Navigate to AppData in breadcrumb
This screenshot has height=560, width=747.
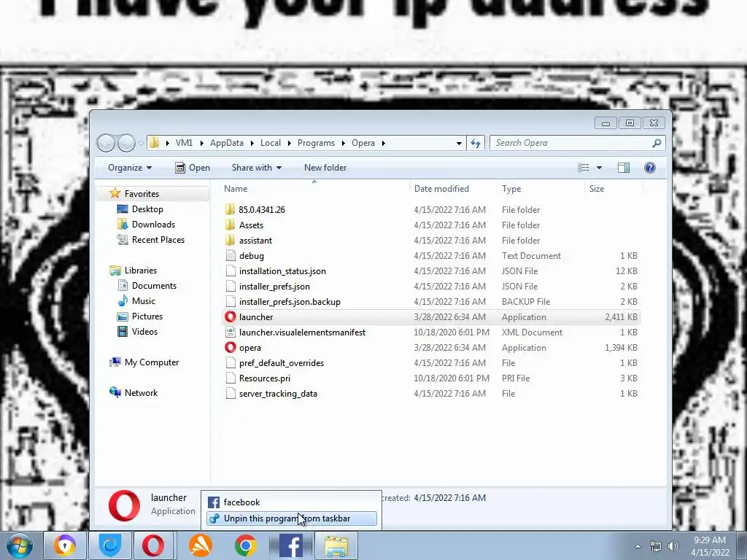(227, 143)
